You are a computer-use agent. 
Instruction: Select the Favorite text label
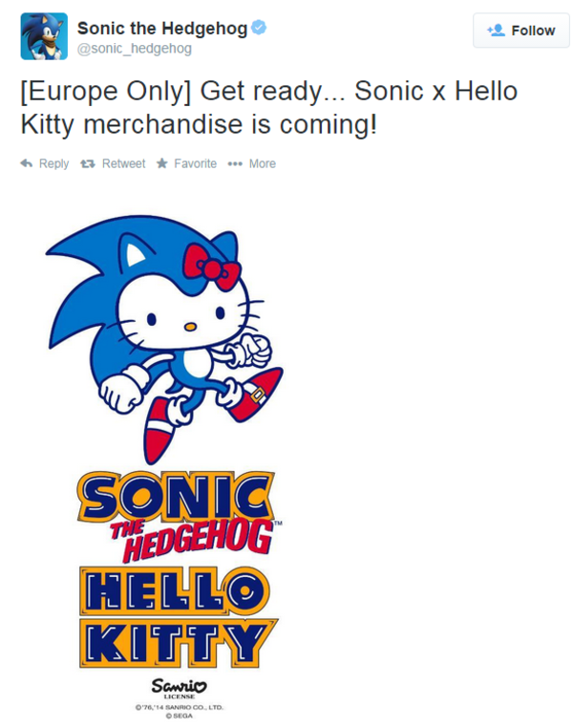pos(195,163)
